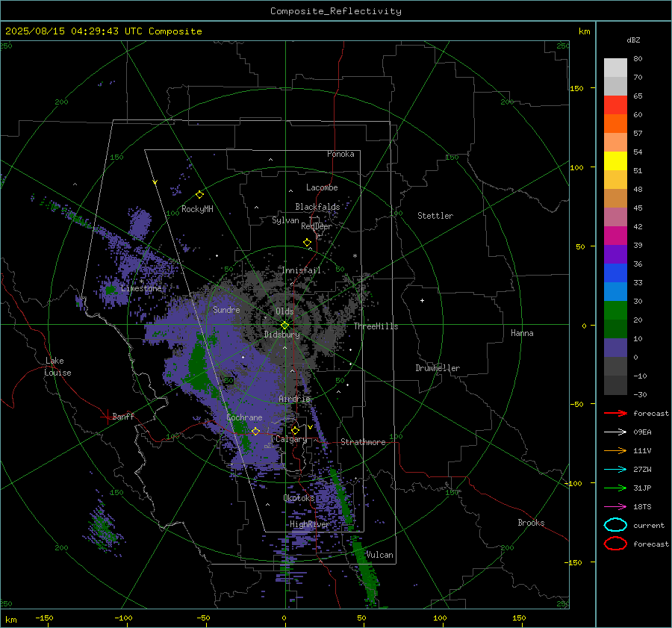Click the red forecast ellipse icon

(x=615, y=544)
